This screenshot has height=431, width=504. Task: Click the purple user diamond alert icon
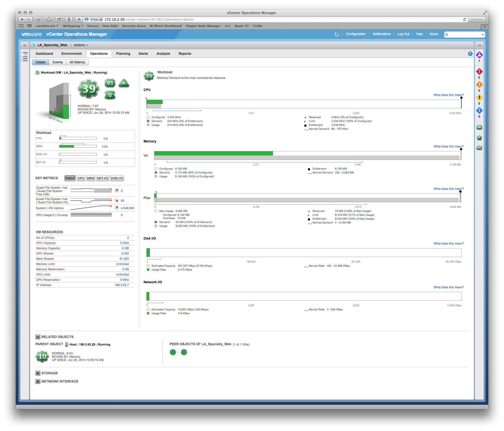point(479,55)
